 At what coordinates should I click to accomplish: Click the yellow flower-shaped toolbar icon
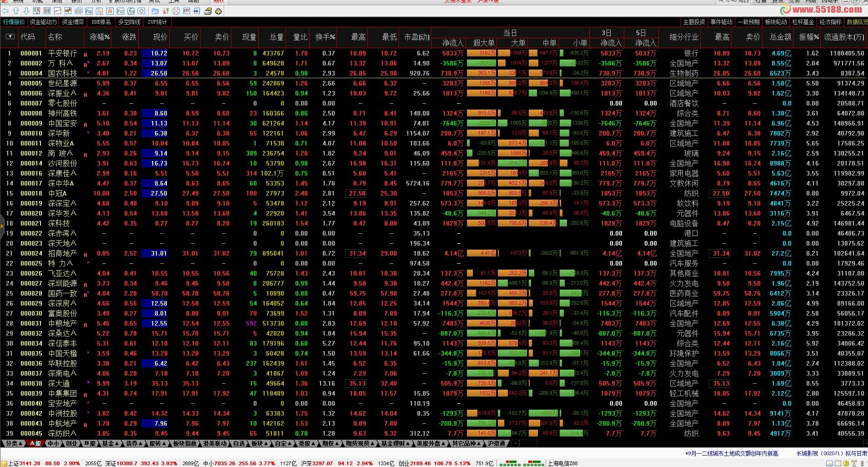[x=218, y=11]
